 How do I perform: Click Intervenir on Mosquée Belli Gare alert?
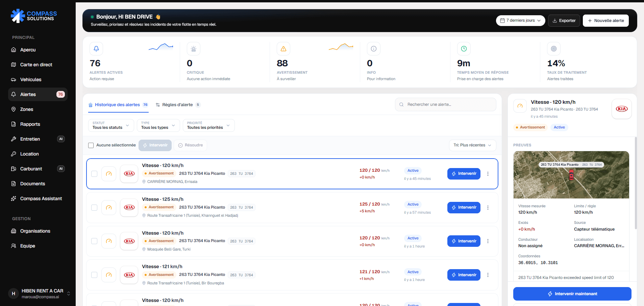tap(464, 241)
